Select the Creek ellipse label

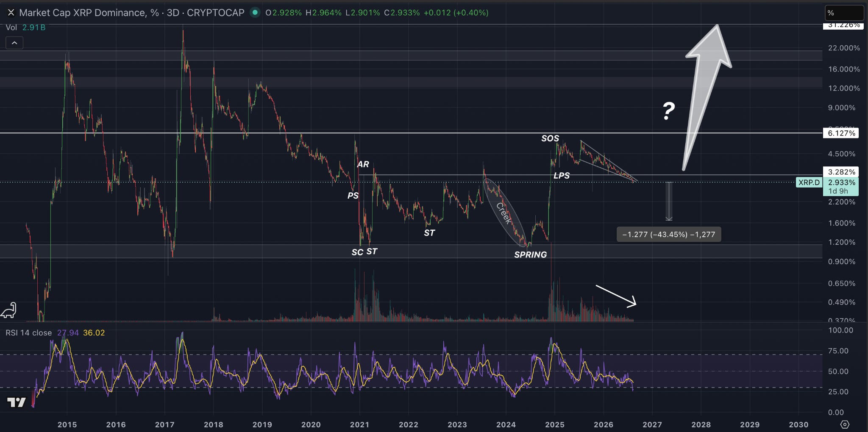pyautogui.click(x=504, y=213)
